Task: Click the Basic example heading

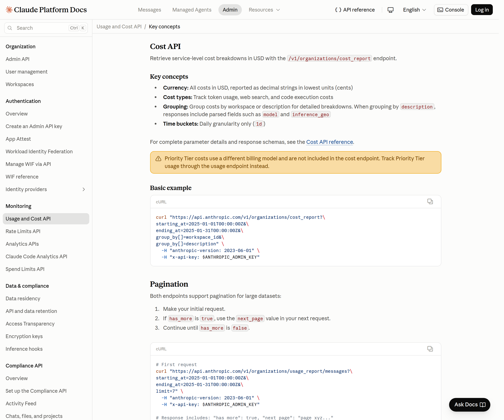Action: point(173,190)
